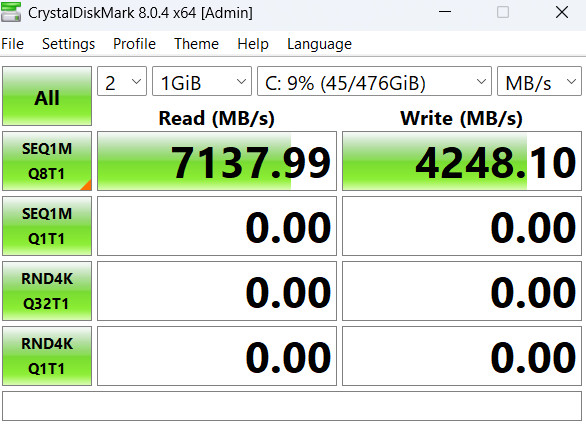Run all benchmarks with the All button
Viewport: 586px width, 425px height.
[x=47, y=96]
